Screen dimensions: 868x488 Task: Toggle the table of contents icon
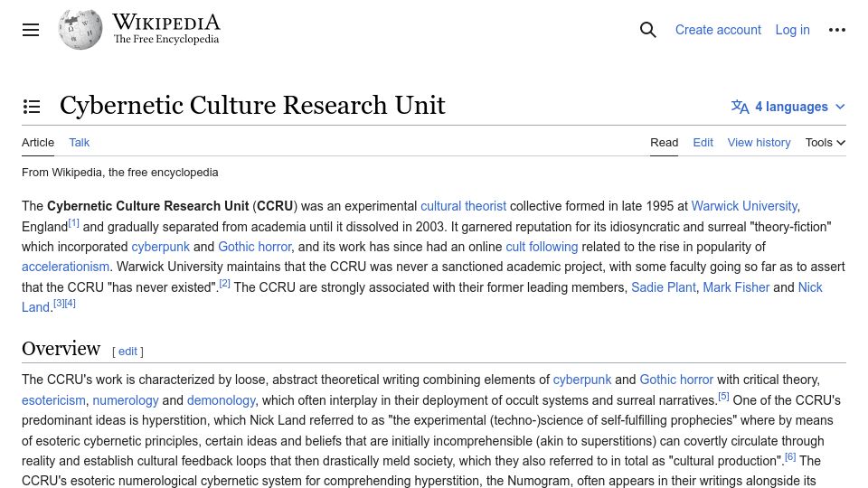tap(32, 107)
